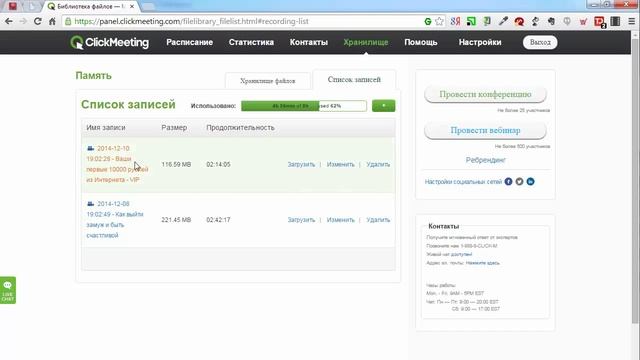The height and width of the screenshot is (360, 640).
Task: Click the 221.45 MB size cell
Action: pyautogui.click(x=176, y=220)
